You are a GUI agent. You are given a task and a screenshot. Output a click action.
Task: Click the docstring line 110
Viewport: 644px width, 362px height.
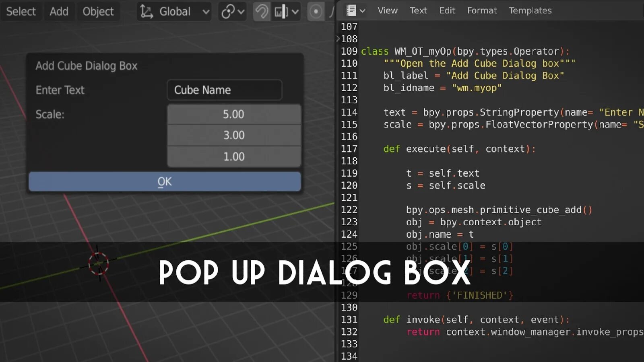[x=479, y=64]
